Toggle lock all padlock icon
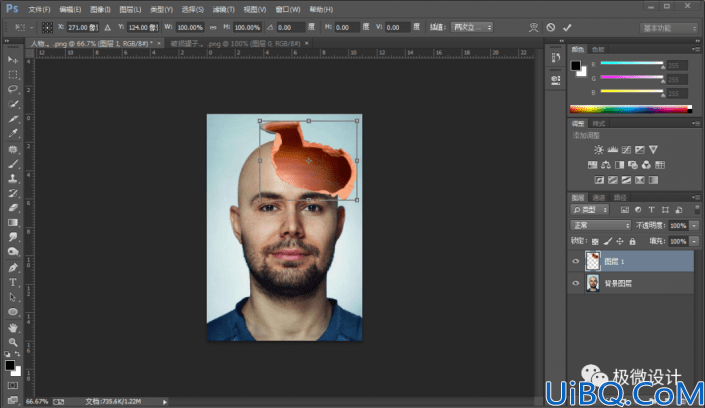 (633, 242)
